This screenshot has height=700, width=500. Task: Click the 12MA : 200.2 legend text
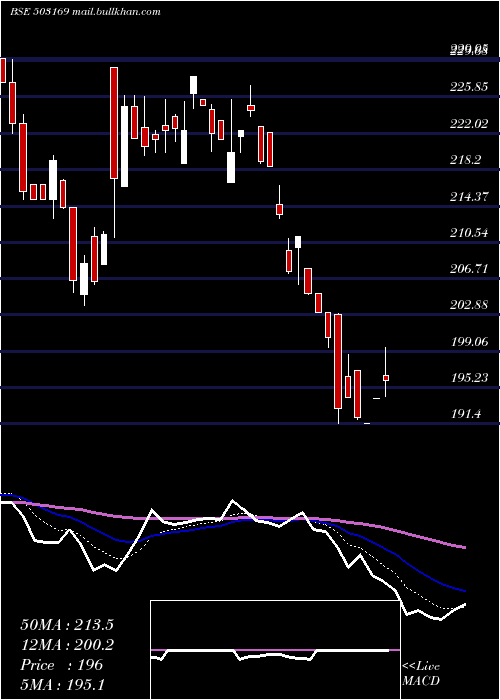pyautogui.click(x=67, y=645)
